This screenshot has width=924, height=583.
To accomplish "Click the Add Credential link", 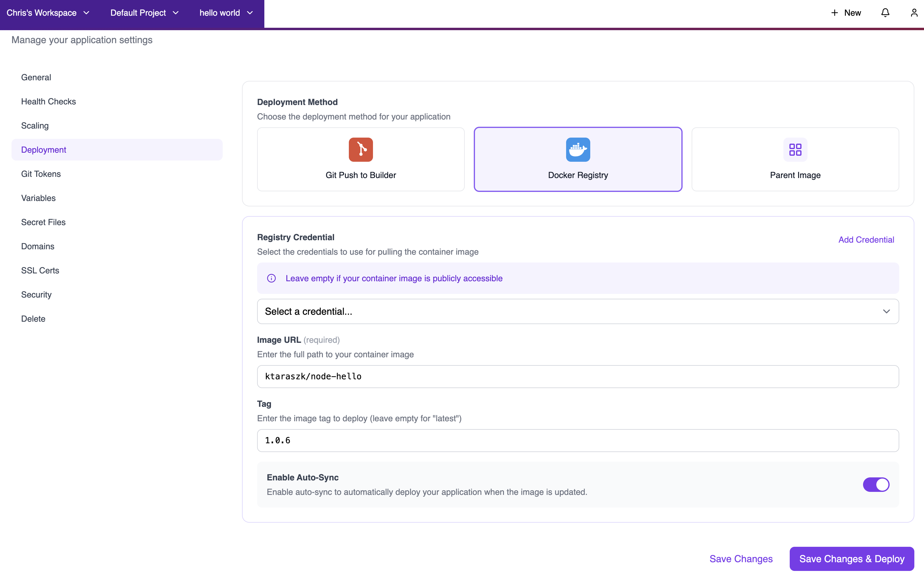I will [866, 240].
